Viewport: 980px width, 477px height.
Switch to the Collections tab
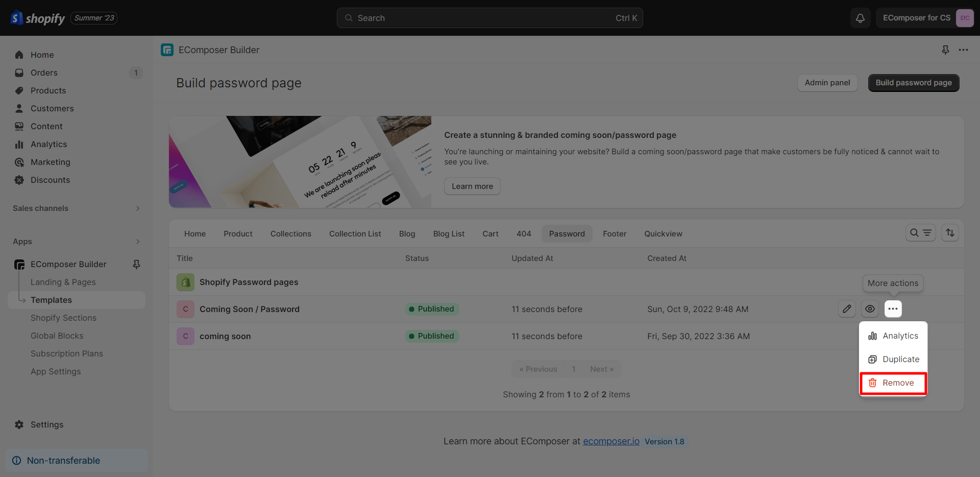click(x=291, y=234)
